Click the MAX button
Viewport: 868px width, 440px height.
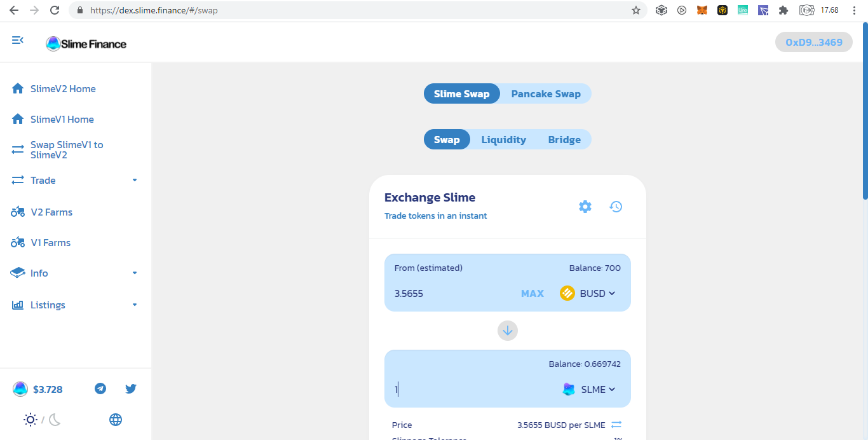532,293
